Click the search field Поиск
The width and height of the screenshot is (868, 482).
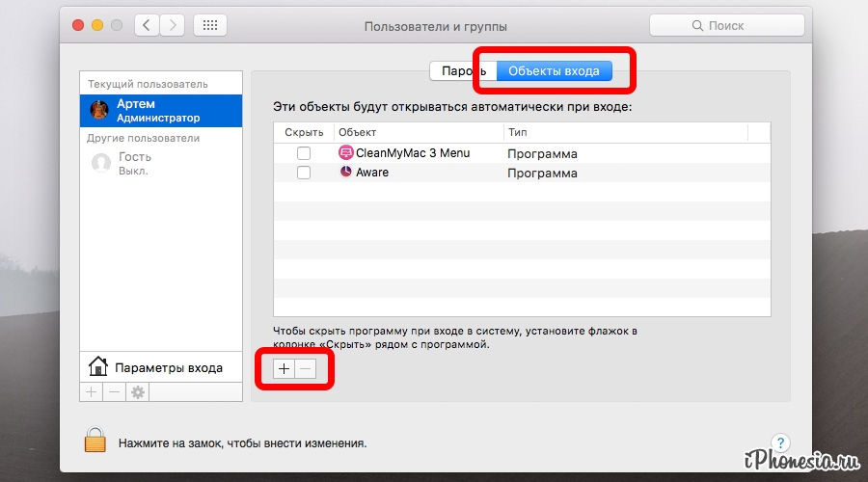726,25
